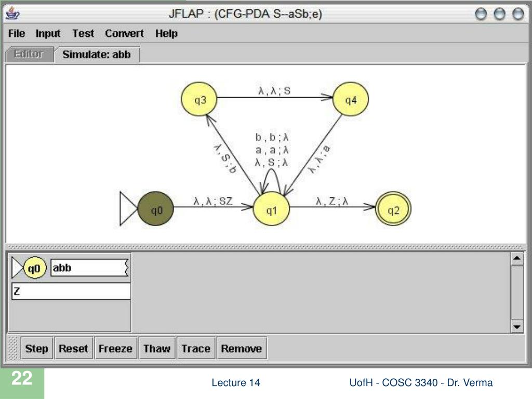
Task: Select the Simulate: abb tab
Action: click(97, 55)
